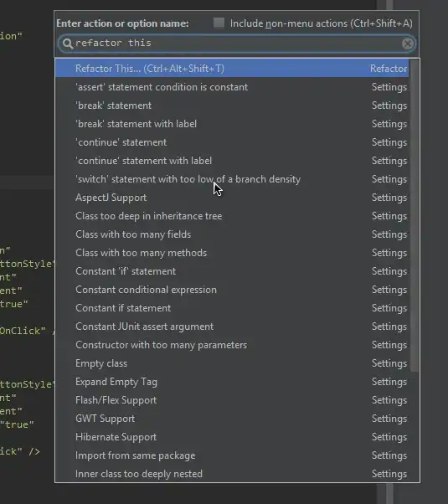The image size is (448, 504).
Task: Select the 'break' statement option
Action: pos(232,105)
